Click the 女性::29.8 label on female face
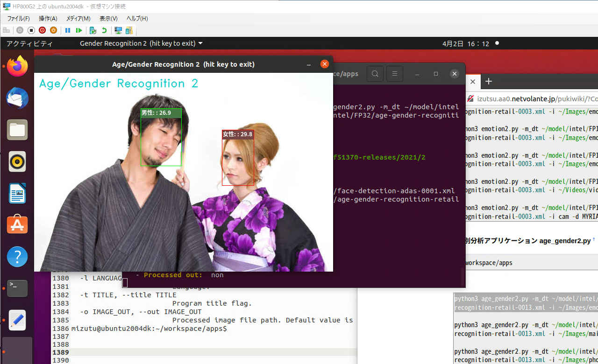Viewport: 598px width, 364px height. pyautogui.click(x=238, y=134)
